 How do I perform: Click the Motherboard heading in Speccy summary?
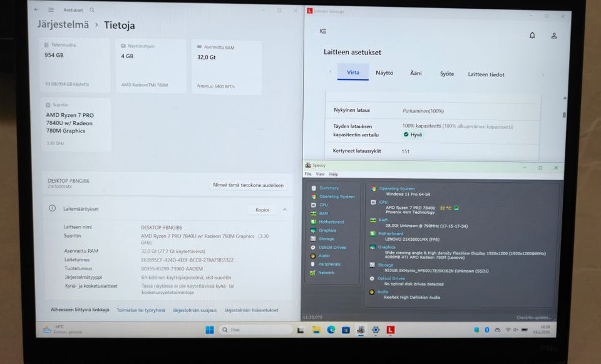(391, 233)
